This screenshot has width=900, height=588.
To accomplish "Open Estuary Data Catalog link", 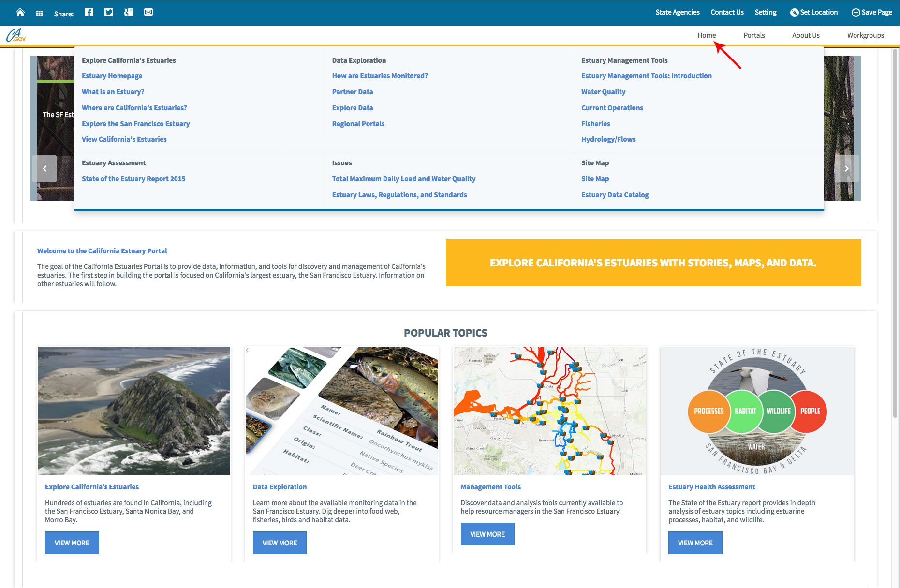I will tap(615, 195).
